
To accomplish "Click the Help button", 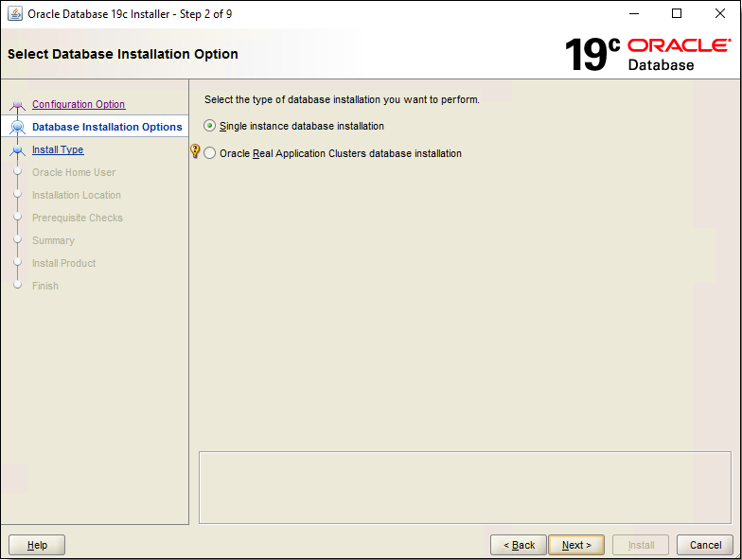I will coord(37,545).
